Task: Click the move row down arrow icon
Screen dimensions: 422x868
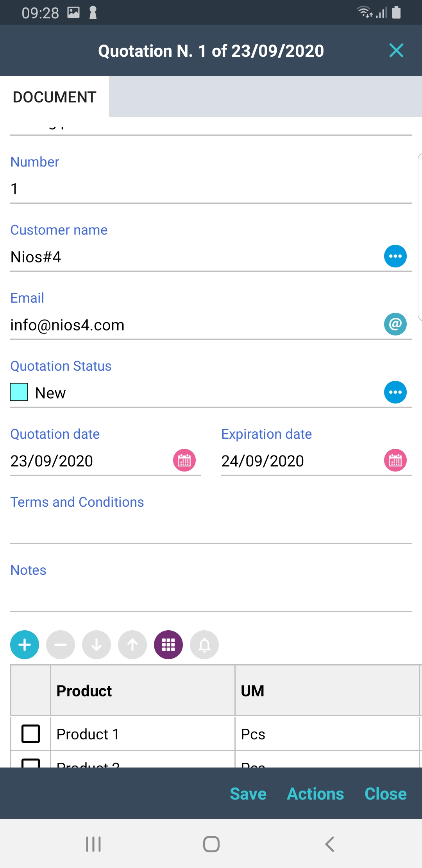Action: point(97,645)
